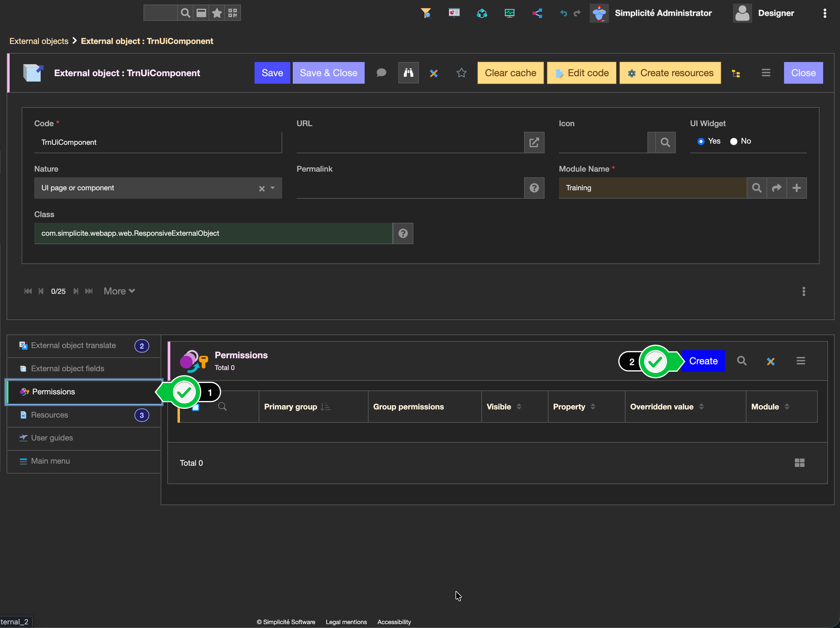Open the Nature dropdown arrow

pyautogui.click(x=272, y=188)
